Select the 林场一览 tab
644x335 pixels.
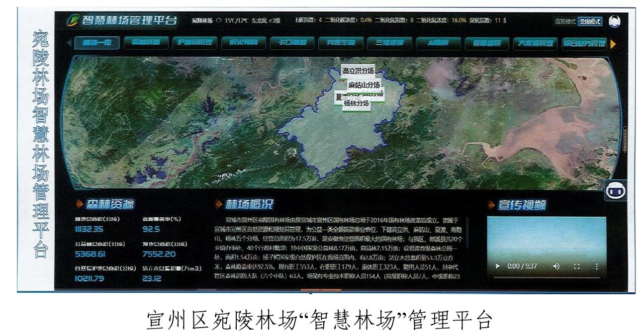pyautogui.click(x=97, y=43)
